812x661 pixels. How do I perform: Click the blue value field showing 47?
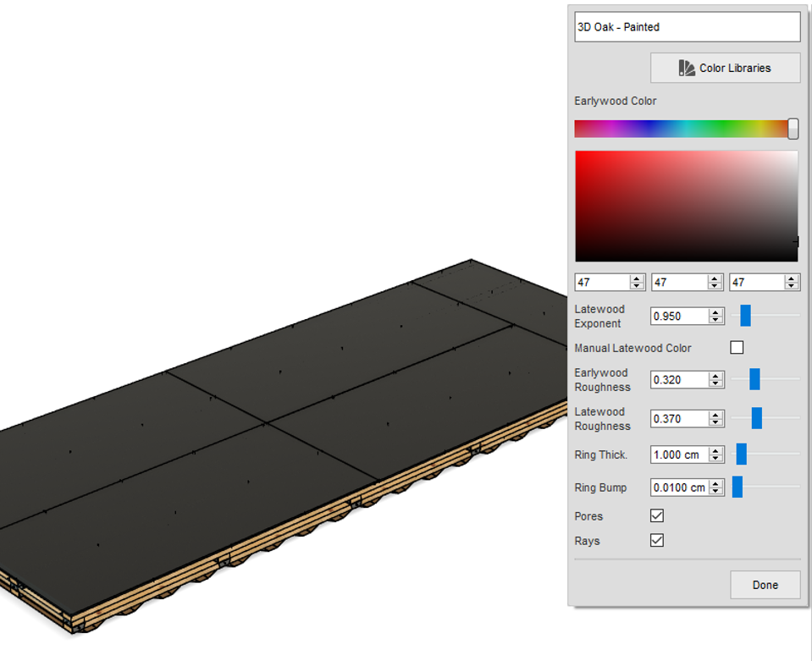pos(757,282)
